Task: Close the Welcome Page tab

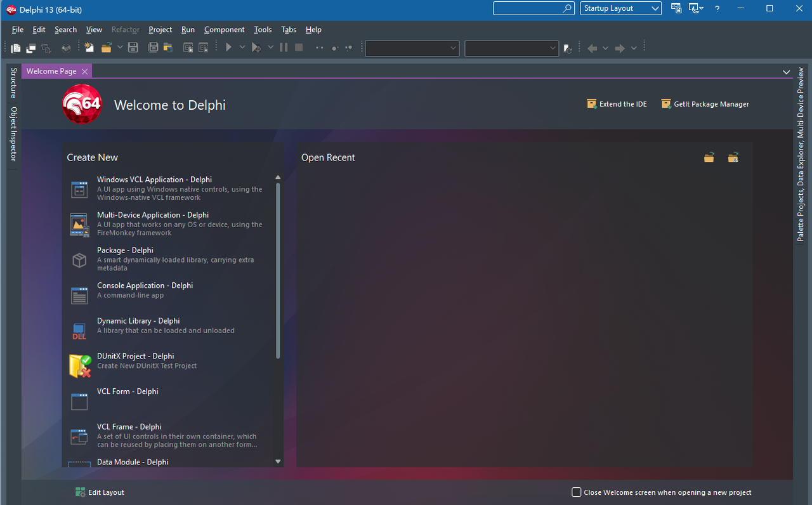Action: pyautogui.click(x=85, y=72)
